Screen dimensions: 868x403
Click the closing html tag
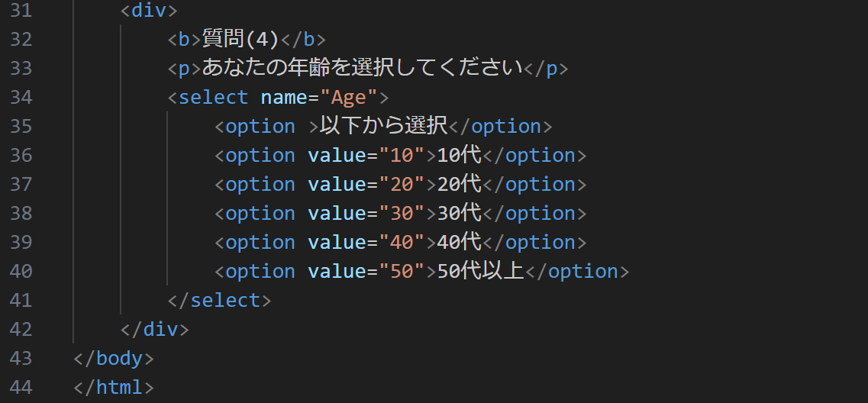click(114, 388)
